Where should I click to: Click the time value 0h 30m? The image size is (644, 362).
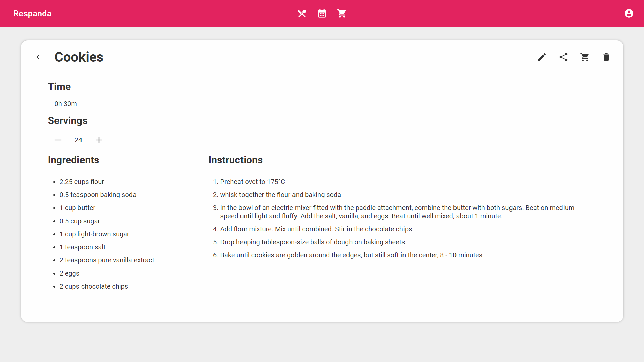point(66,104)
